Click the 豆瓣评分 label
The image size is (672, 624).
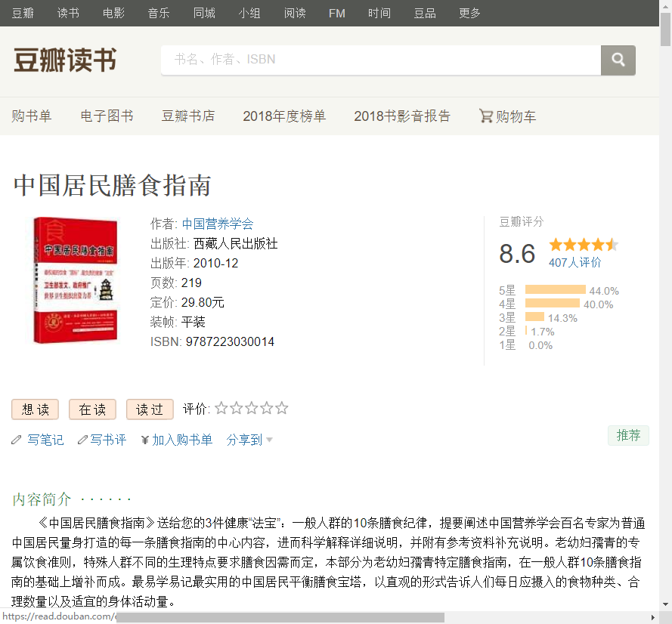(x=521, y=221)
